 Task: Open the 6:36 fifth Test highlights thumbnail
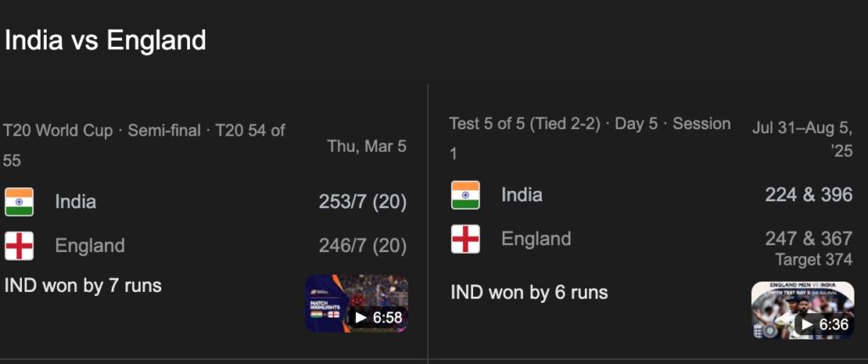coord(802,310)
